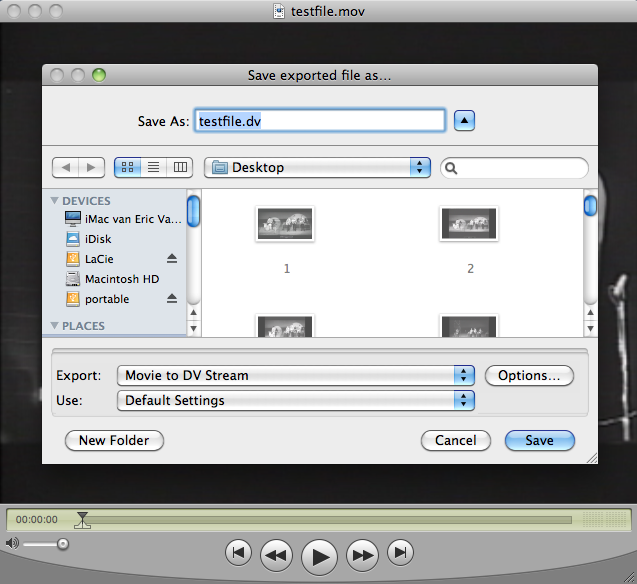Switch to column view
This screenshot has height=584, width=637.
(x=180, y=167)
